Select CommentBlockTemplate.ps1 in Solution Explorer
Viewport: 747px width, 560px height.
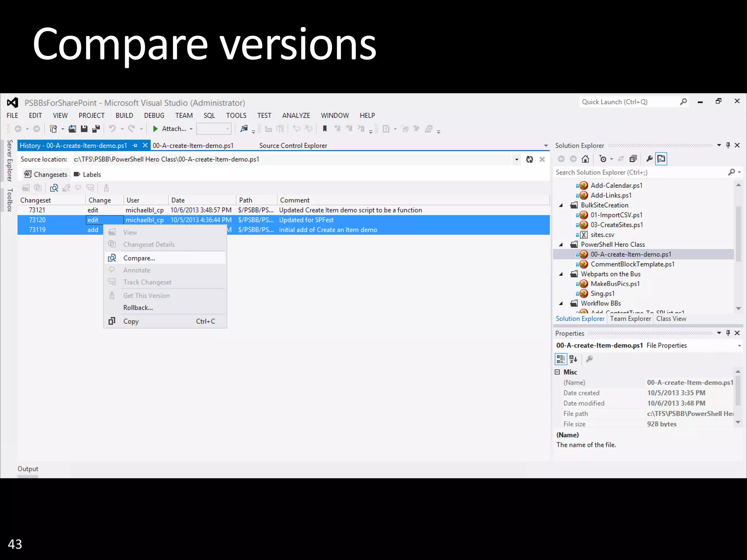point(632,264)
